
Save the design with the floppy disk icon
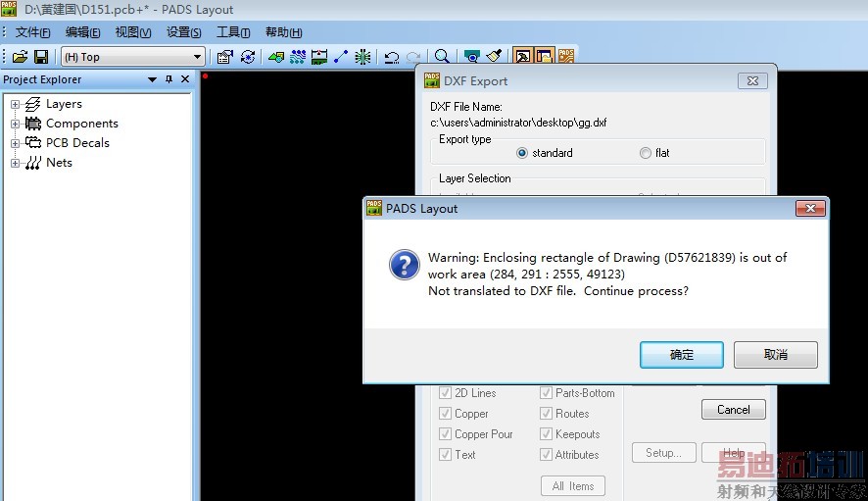(x=41, y=57)
